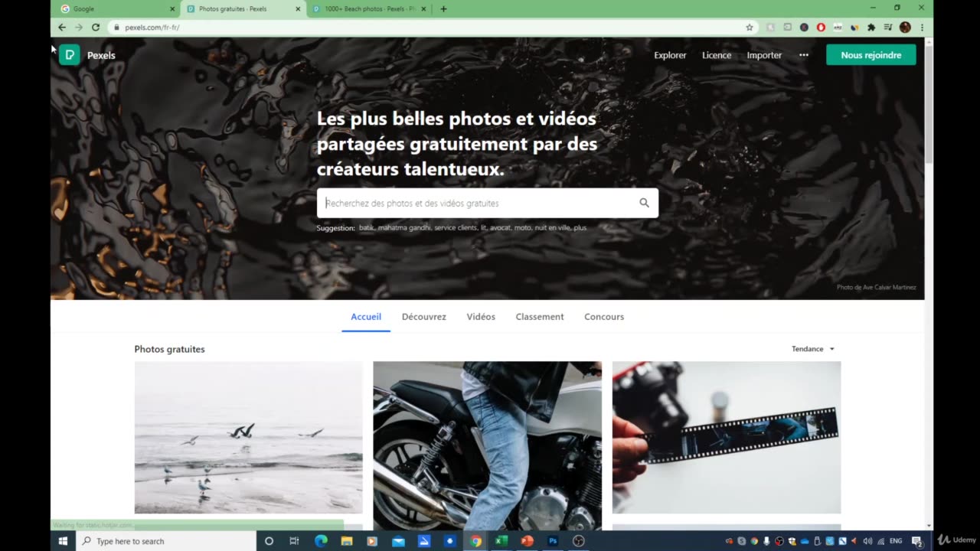Open PowerPoint from taskbar

527,541
